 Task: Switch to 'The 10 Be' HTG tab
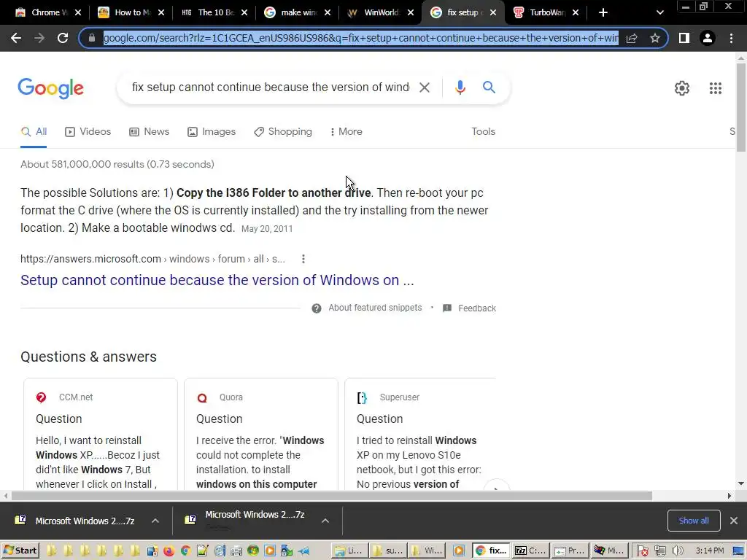click(x=214, y=12)
